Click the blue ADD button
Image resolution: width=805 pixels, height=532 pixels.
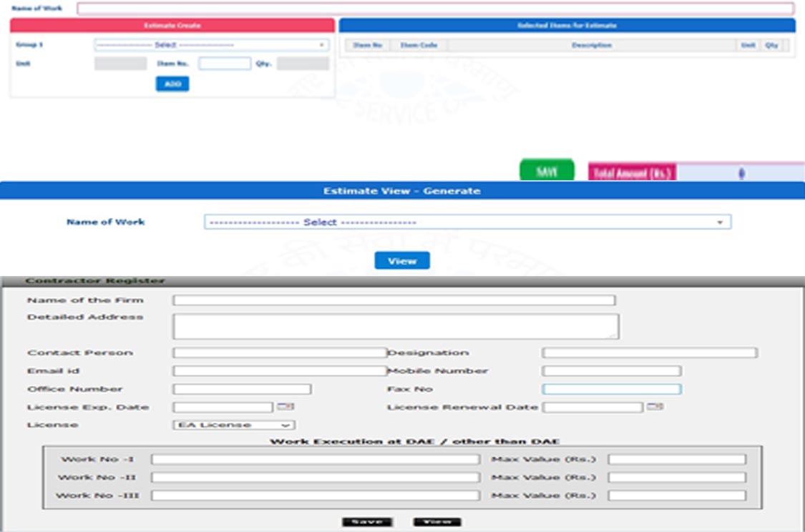pyautogui.click(x=172, y=84)
